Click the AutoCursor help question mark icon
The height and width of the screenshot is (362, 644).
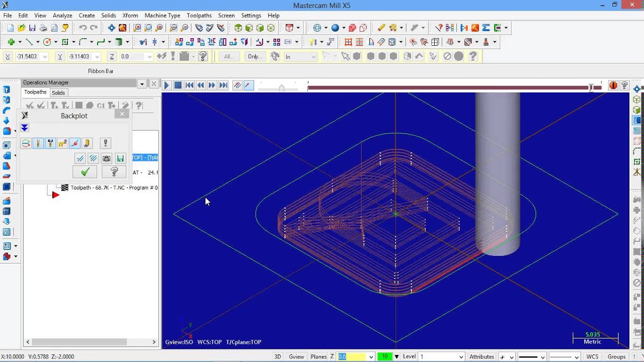click(x=203, y=56)
